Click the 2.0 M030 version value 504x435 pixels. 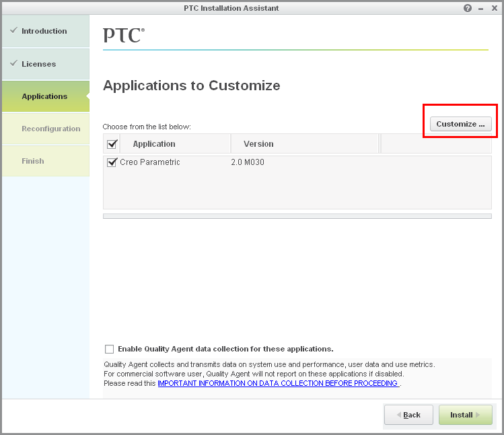click(x=248, y=162)
